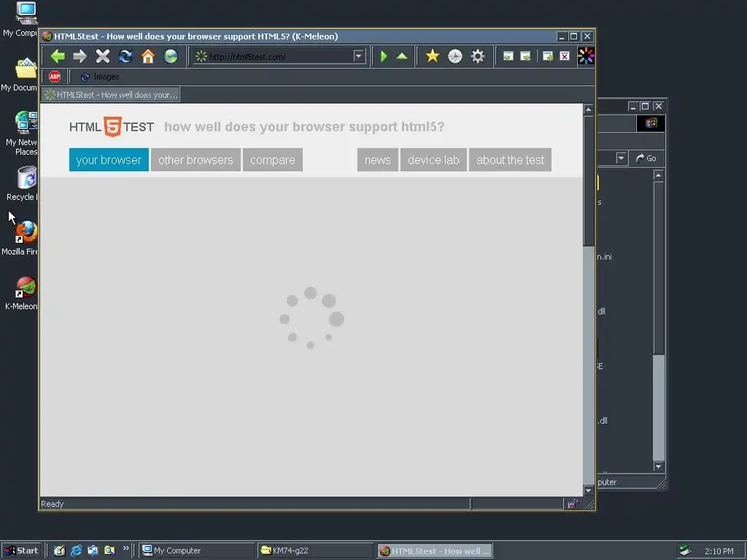Click the 2:10 PM clock

coord(719,551)
